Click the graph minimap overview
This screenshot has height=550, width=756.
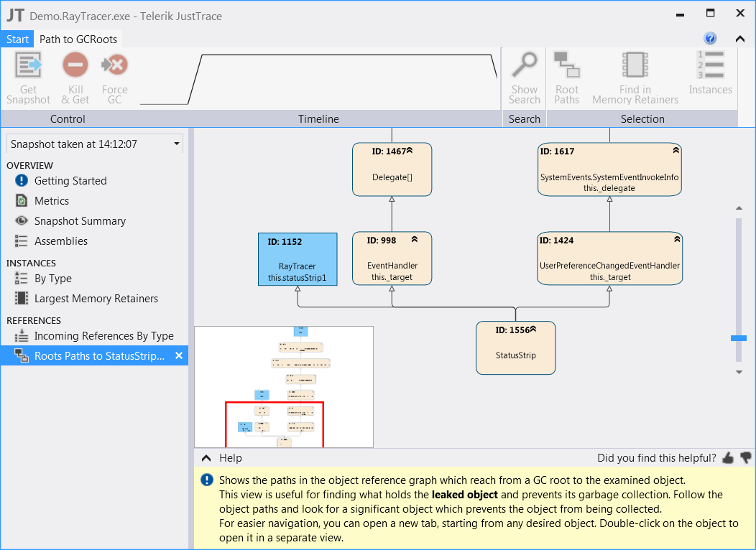pyautogui.click(x=284, y=387)
